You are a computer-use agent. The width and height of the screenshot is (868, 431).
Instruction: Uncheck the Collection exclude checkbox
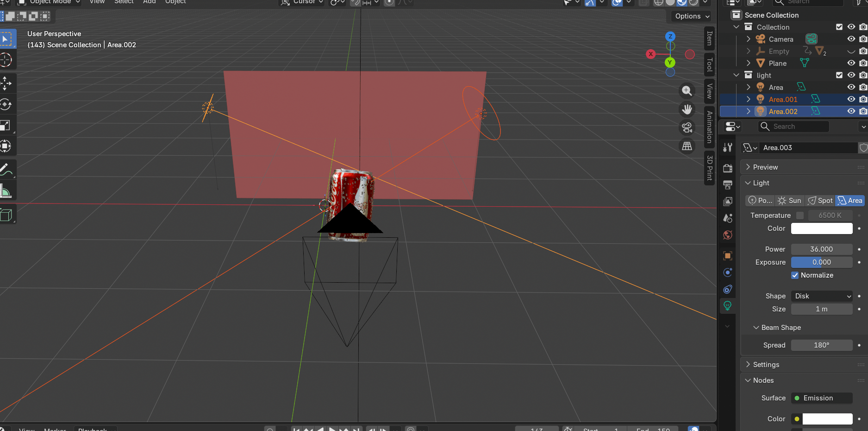[x=839, y=27]
